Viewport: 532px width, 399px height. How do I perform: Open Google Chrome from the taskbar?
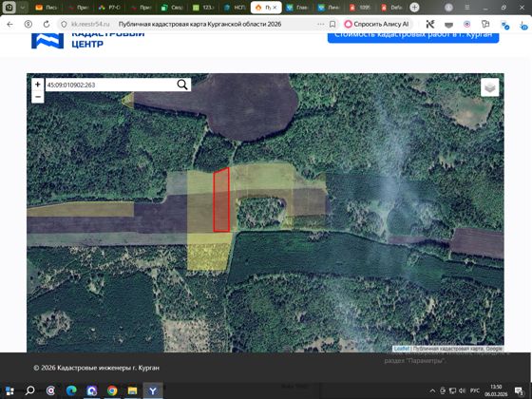point(112,390)
